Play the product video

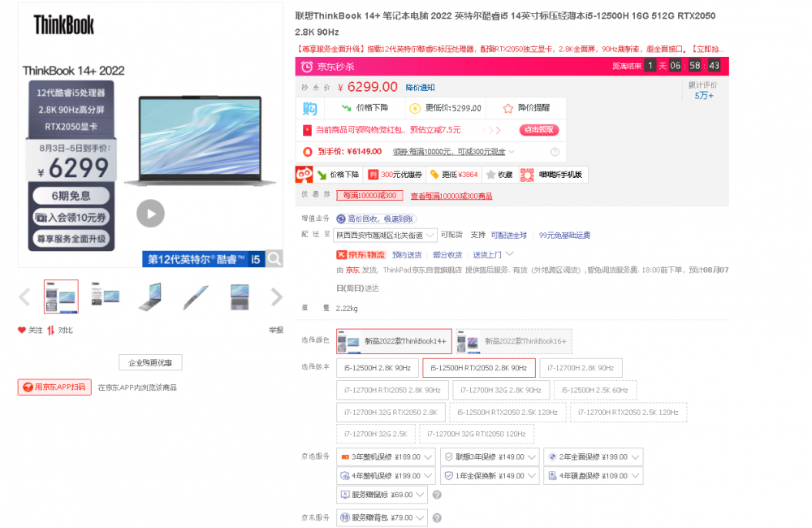click(x=150, y=214)
